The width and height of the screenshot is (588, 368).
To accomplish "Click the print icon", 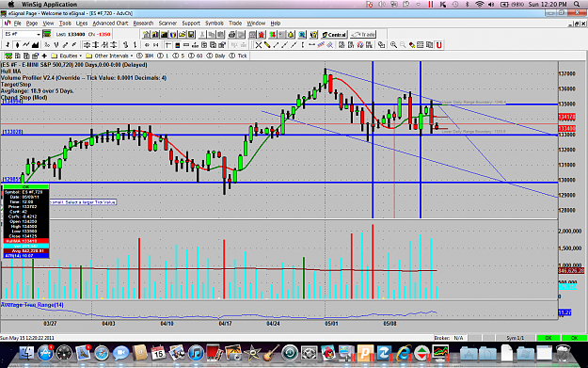I will coord(231,35).
